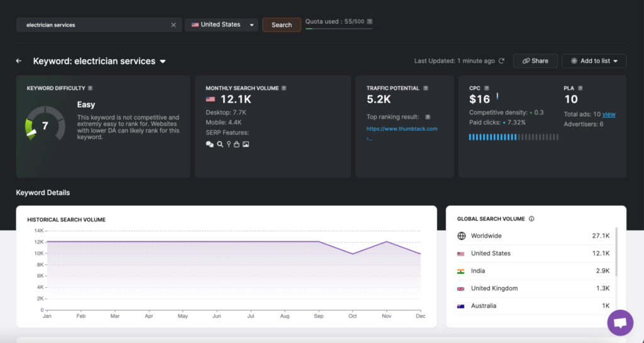Click the back arrow beside Keyword title
This screenshot has width=644, height=343.
coord(19,61)
